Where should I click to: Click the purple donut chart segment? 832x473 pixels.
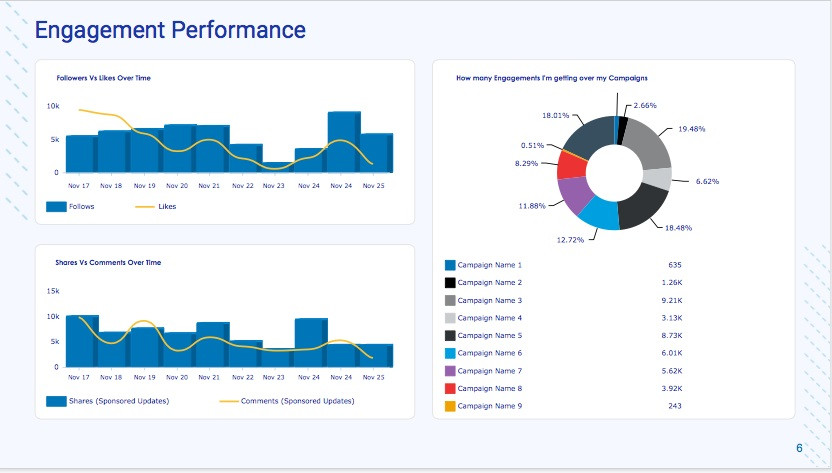574,194
